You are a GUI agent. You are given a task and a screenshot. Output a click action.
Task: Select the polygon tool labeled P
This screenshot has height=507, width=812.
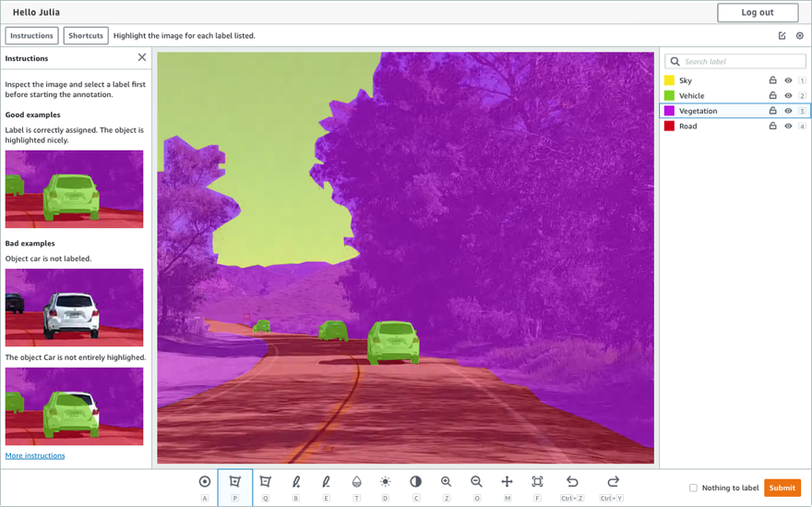pyautogui.click(x=234, y=482)
